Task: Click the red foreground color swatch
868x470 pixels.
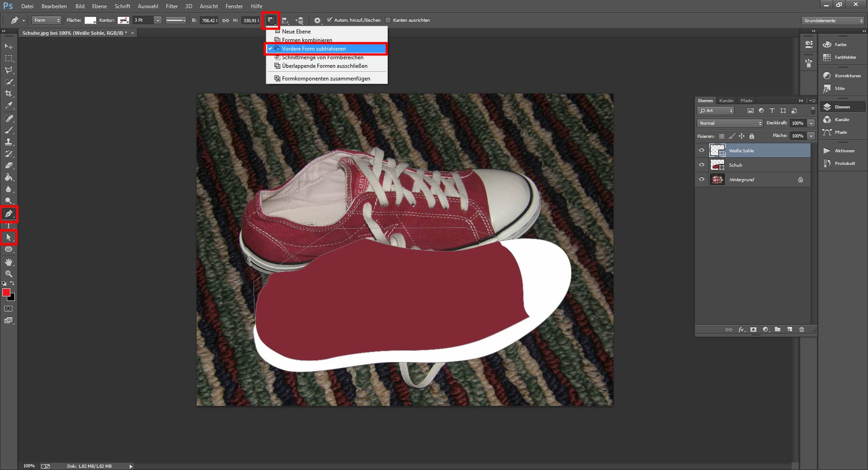Action: tap(6, 293)
